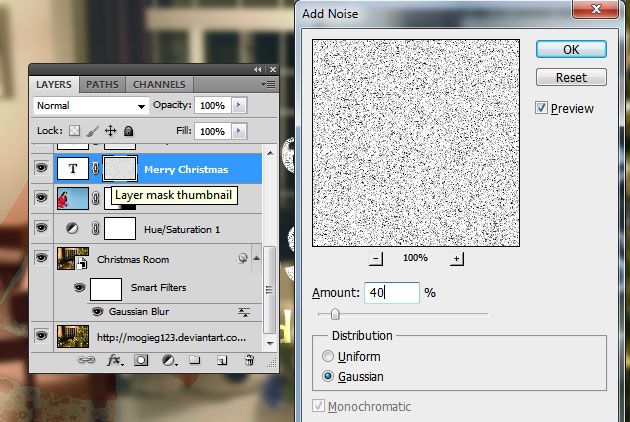This screenshot has height=422, width=630.
Task: Select the Hue/Saturation 1 layer name
Action: (182, 229)
